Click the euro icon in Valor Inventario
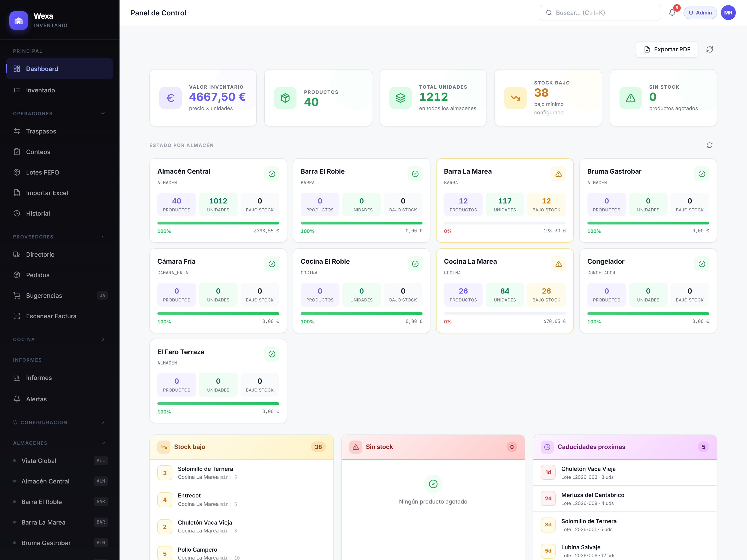Image resolution: width=747 pixels, height=560 pixels. tap(170, 98)
